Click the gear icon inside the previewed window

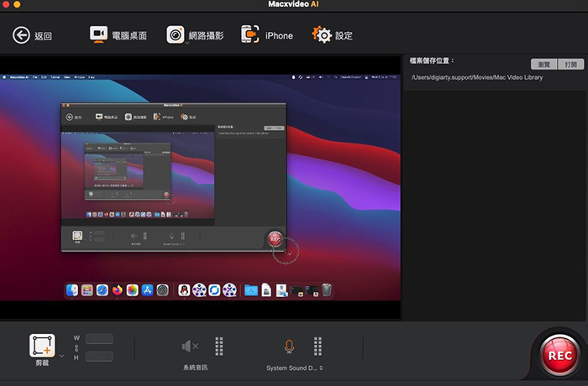[x=184, y=117]
